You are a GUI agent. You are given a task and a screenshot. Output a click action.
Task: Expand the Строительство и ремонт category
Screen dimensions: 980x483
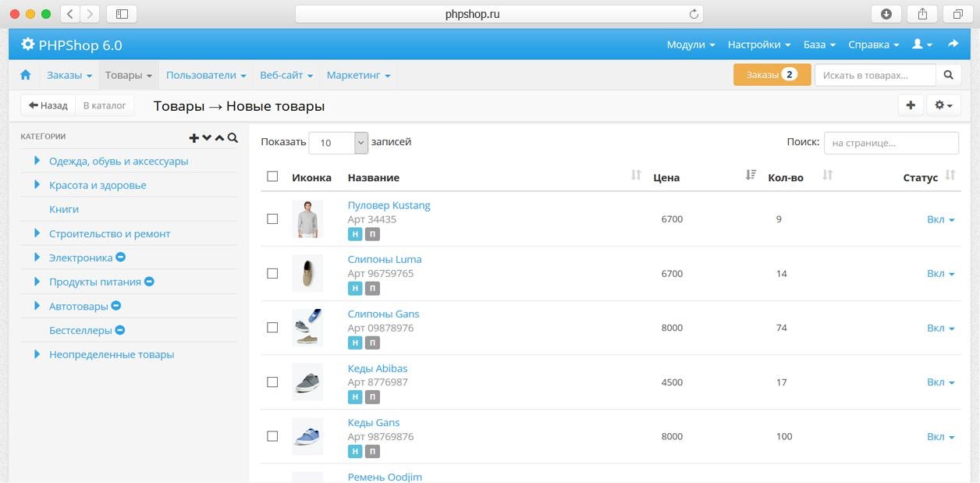click(37, 233)
